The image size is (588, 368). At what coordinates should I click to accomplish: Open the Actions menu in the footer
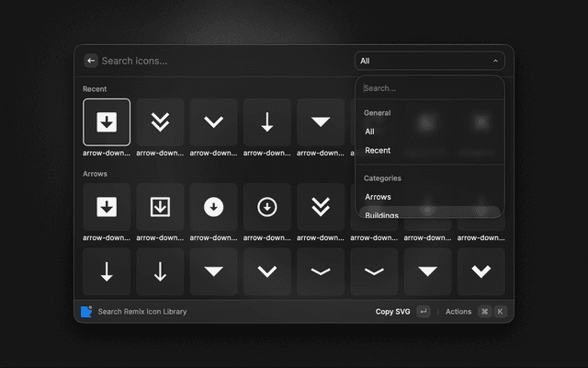[458, 312]
